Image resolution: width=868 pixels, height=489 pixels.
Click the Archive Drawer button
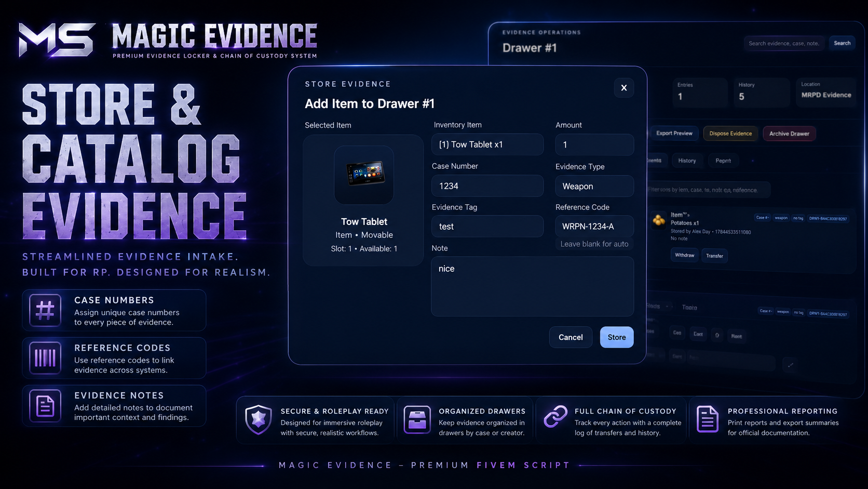789,134
